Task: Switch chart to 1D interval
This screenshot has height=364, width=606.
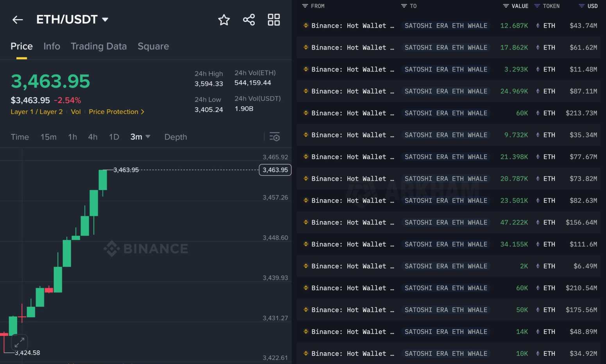Action: pos(114,137)
